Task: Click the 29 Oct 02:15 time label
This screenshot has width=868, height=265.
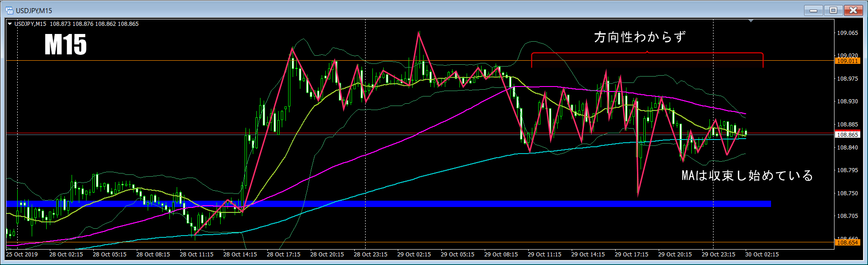Action: 414,255
